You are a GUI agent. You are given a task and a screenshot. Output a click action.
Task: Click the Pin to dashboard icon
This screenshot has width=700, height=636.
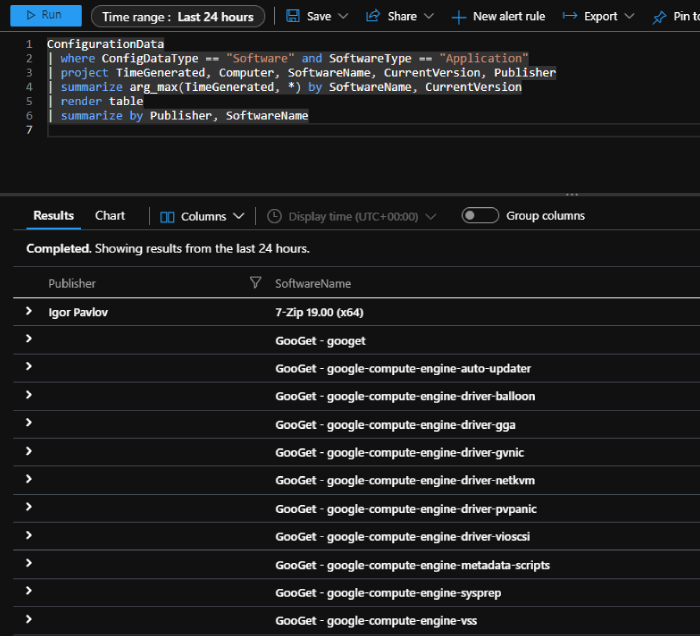coord(658,17)
